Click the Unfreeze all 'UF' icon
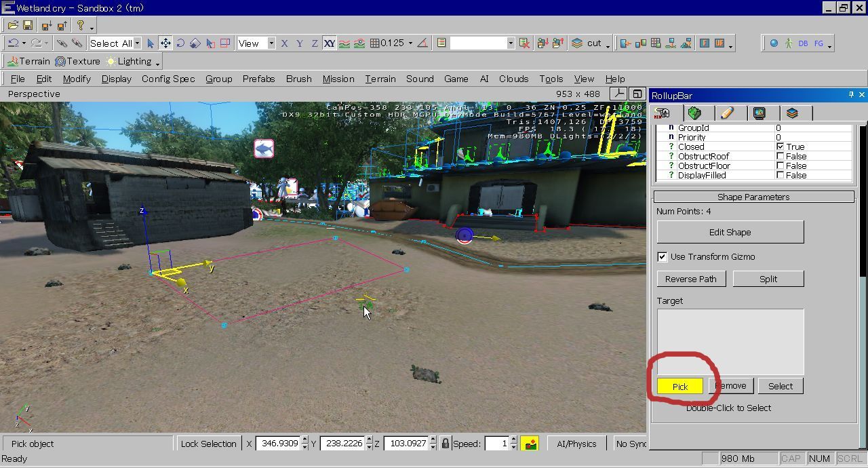Screen dimensions: 868x468 click(x=719, y=43)
